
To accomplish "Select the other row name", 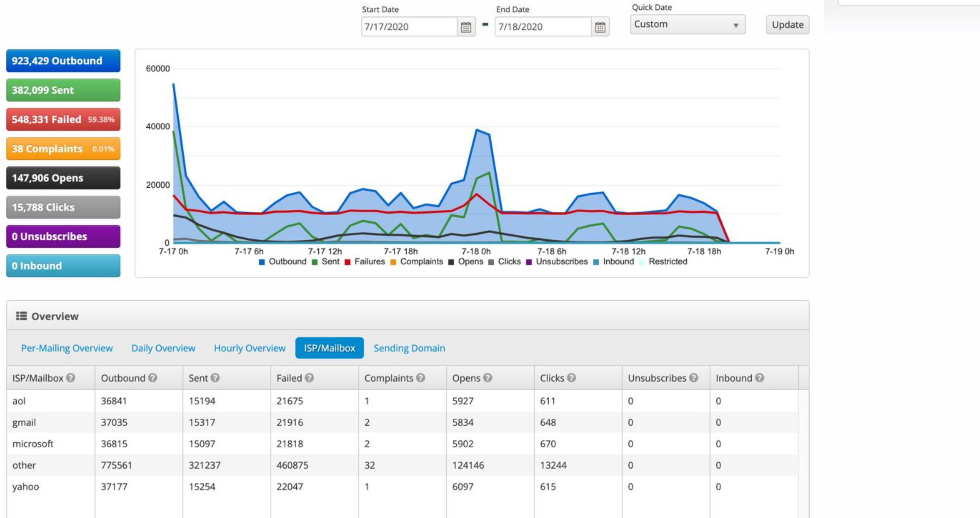I will (24, 465).
